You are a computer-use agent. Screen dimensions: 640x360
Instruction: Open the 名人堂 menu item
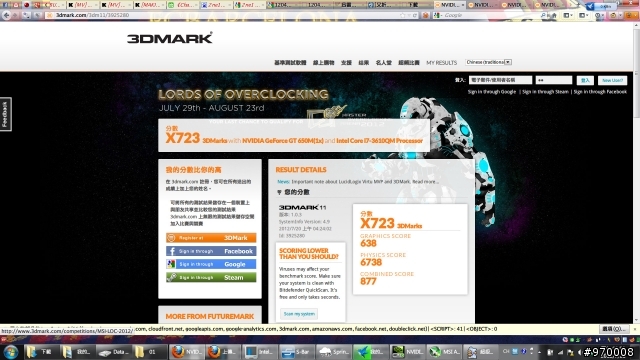(x=383, y=62)
